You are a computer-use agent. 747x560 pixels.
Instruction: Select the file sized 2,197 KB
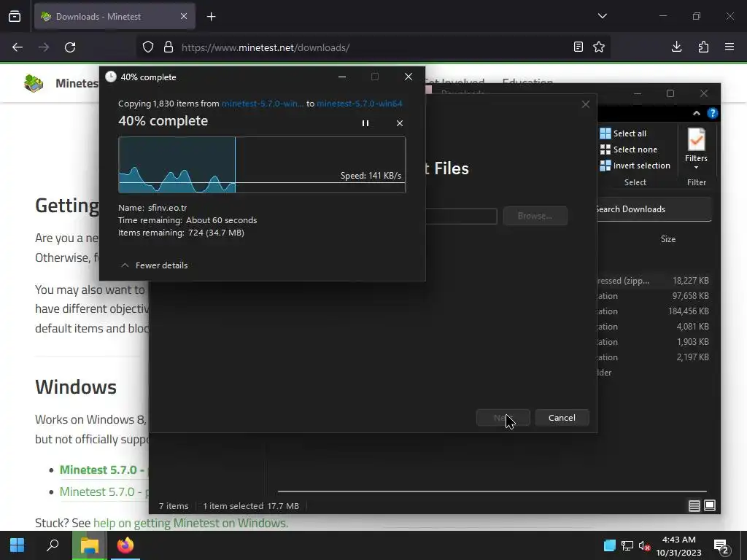point(653,357)
